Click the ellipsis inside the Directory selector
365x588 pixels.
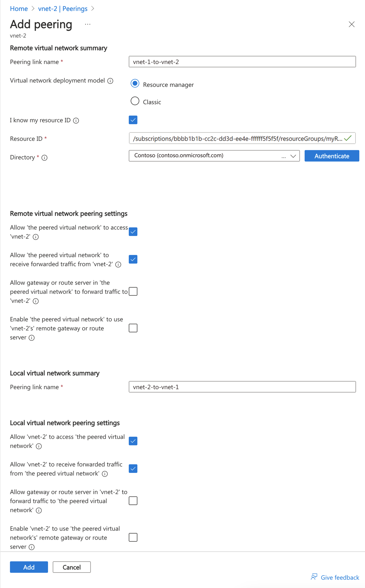point(283,156)
